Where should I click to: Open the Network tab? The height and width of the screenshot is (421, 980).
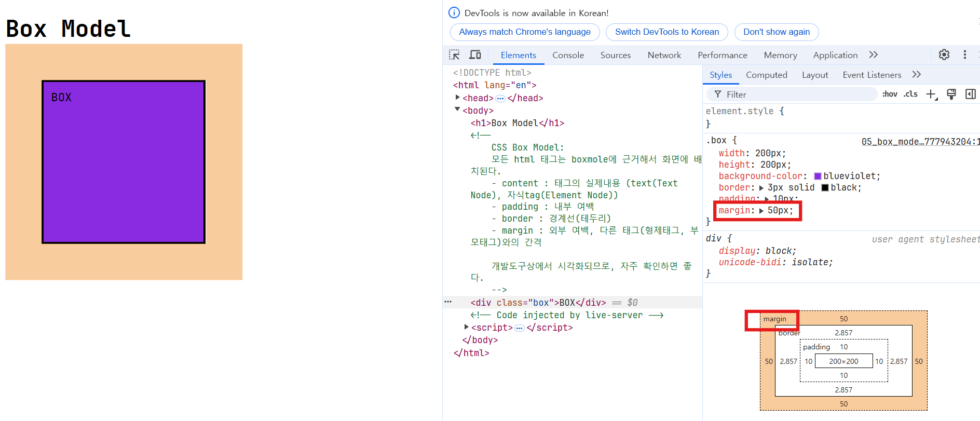pyautogui.click(x=664, y=55)
